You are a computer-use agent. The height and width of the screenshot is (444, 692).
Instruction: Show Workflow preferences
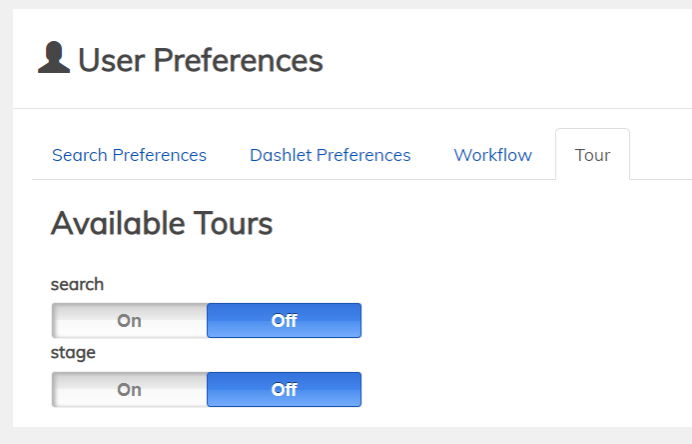point(492,155)
